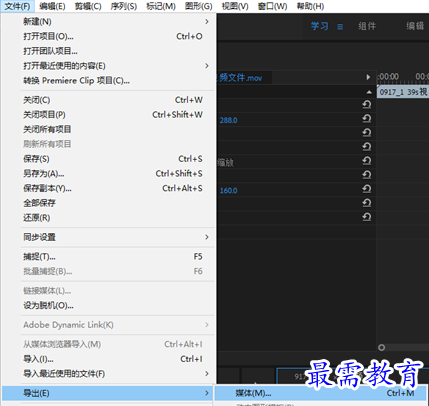
Task: Open the 视图(V) menu
Action: (235, 6)
